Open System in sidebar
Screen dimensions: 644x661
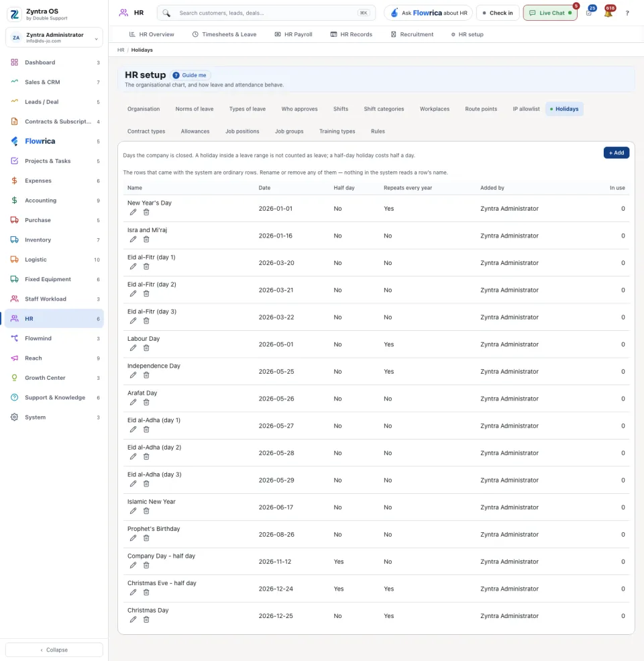coord(54,417)
